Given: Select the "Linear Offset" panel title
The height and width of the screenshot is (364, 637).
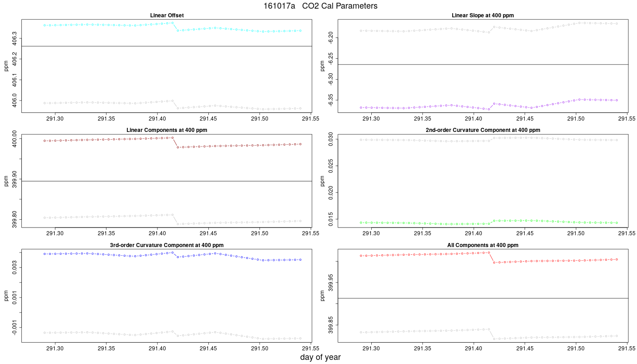Looking at the screenshot, I should [x=167, y=15].
